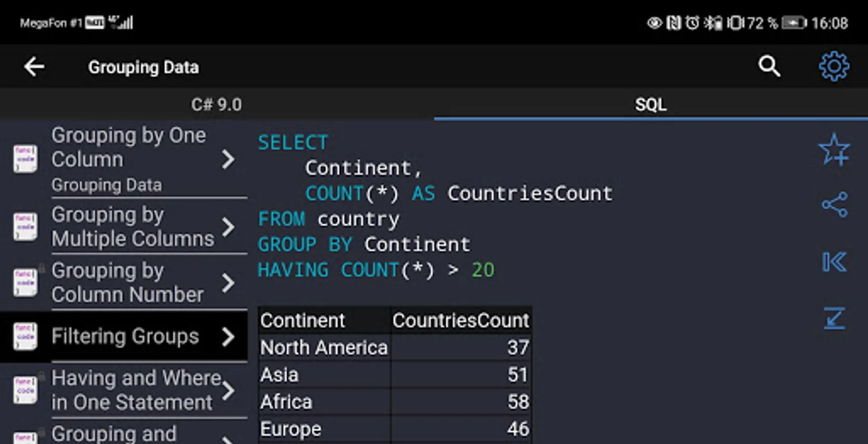Tap the 16:08 clock in status bar

click(x=830, y=23)
